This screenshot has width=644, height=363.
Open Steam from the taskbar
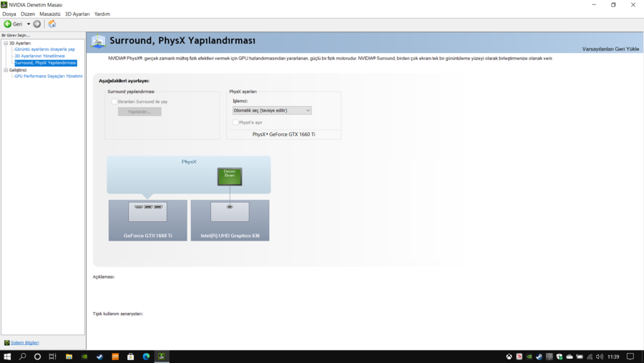click(x=99, y=357)
